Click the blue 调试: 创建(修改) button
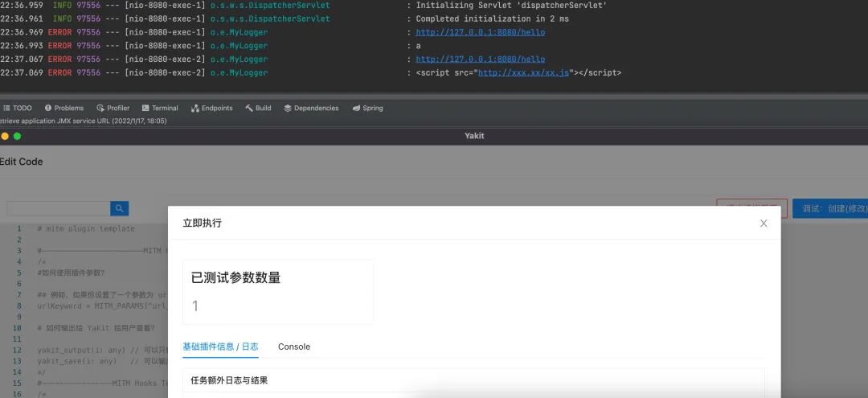868x398 pixels. (830, 209)
